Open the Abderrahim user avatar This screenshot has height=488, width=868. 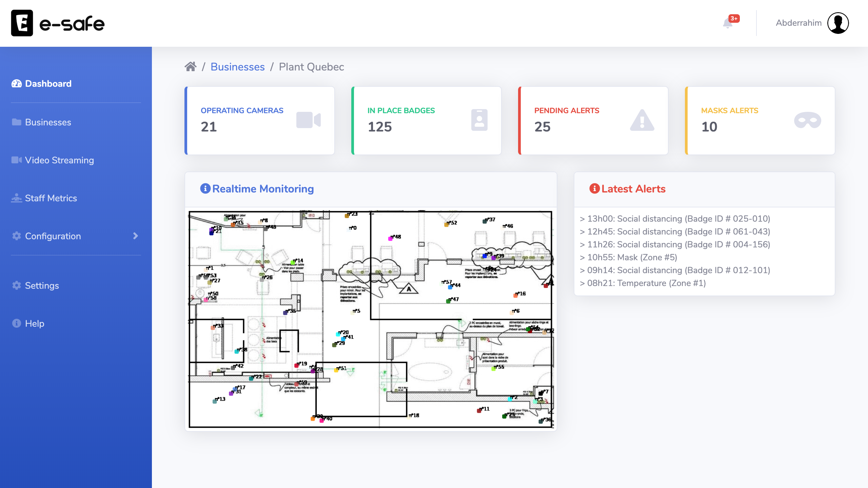pos(838,23)
